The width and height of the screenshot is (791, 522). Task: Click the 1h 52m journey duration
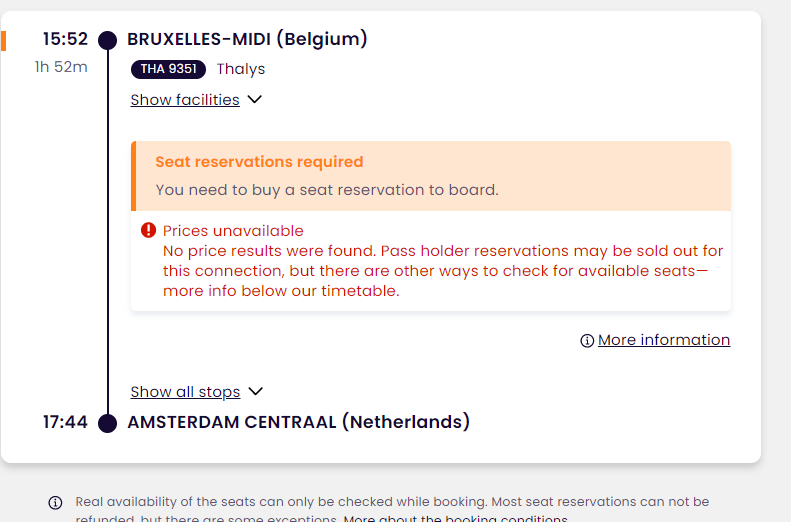[x=61, y=67]
